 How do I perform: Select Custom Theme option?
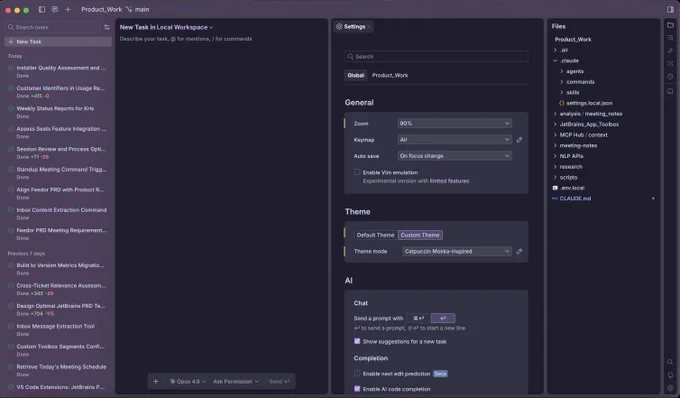tap(420, 235)
